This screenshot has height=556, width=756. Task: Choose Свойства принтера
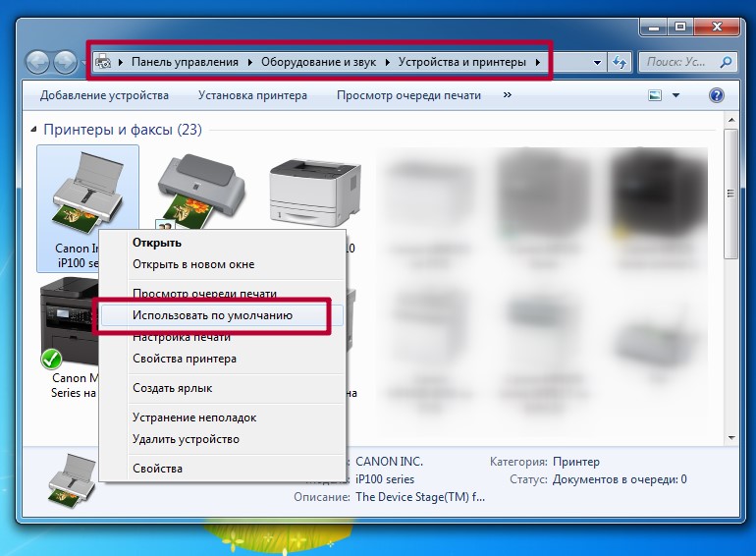tap(222, 359)
